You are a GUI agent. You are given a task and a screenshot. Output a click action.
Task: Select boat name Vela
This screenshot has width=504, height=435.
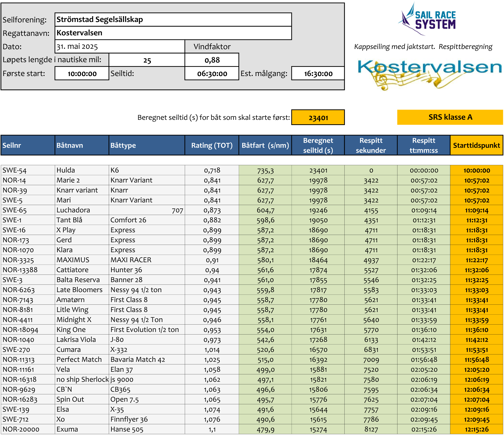pyautogui.click(x=82, y=370)
